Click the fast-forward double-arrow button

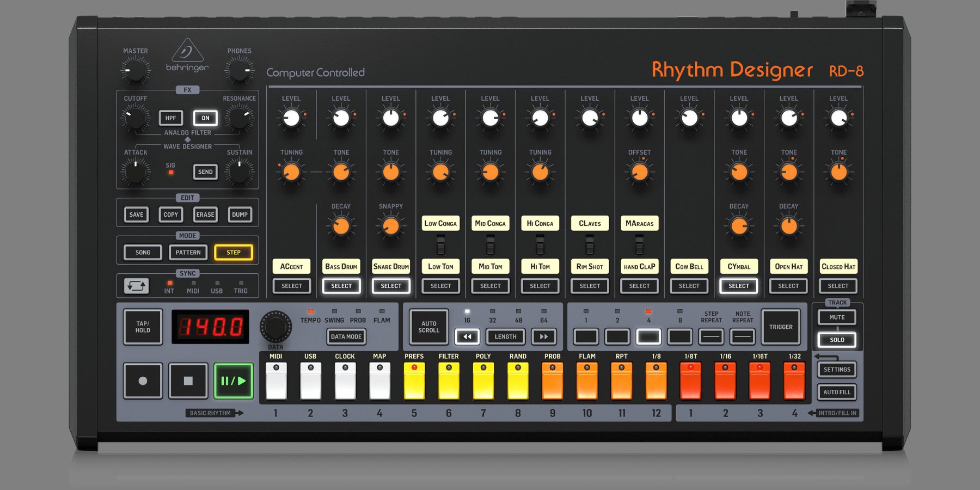click(x=543, y=336)
